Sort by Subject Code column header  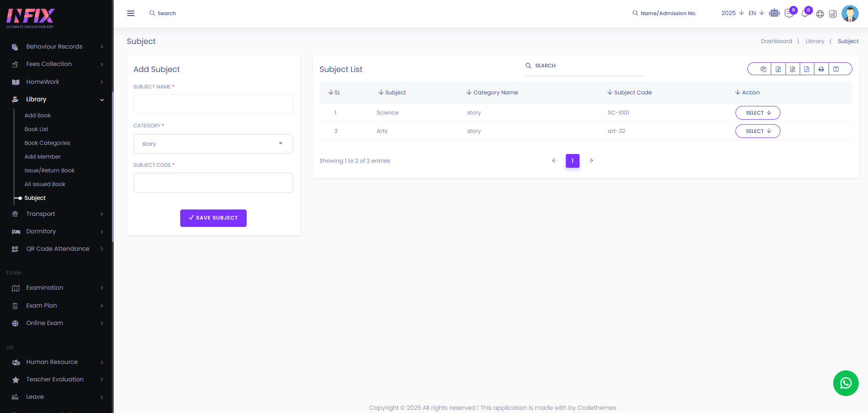630,93
